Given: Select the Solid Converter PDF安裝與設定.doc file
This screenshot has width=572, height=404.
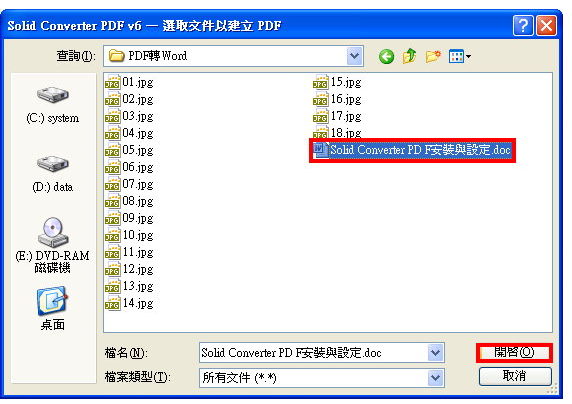Looking at the screenshot, I should [412, 150].
